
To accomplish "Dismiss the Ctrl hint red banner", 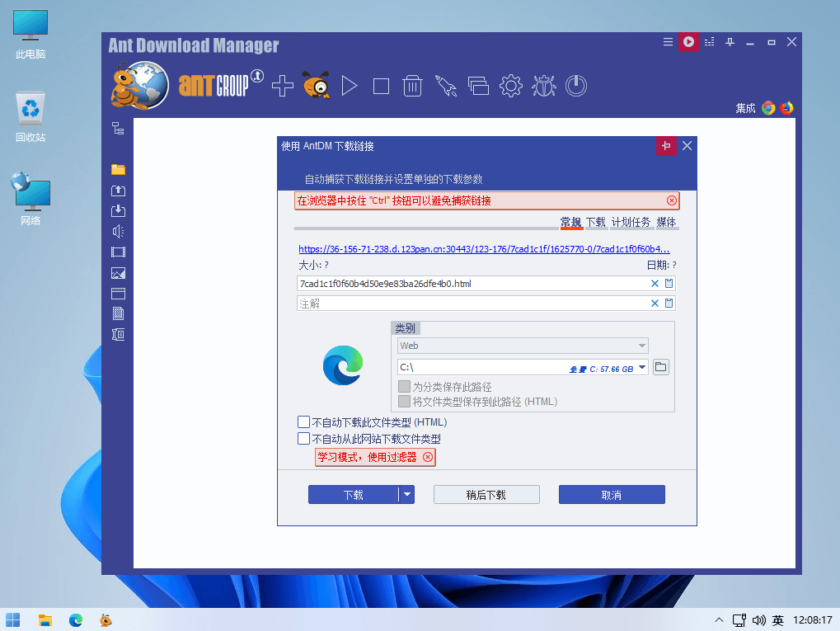I will (671, 200).
